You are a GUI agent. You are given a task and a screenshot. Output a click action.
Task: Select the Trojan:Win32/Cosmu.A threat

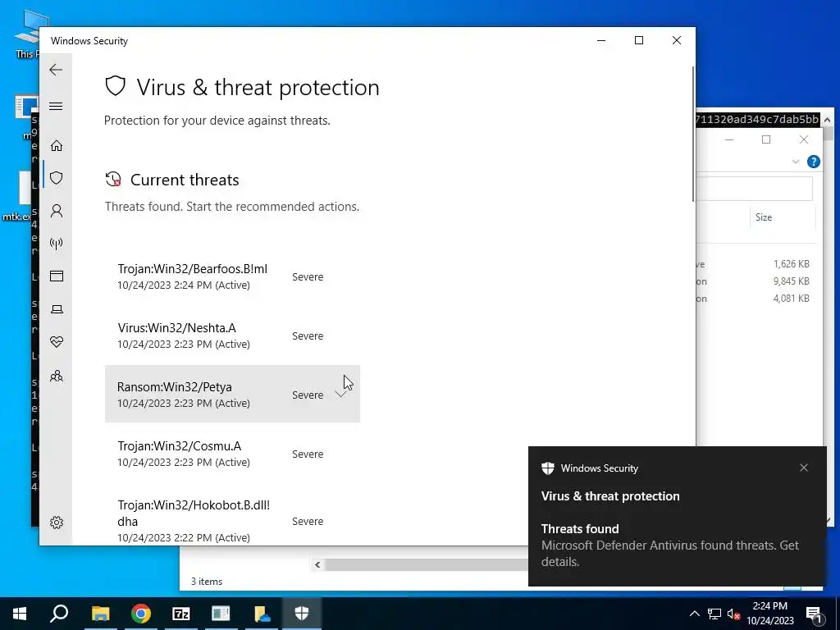pos(232,453)
